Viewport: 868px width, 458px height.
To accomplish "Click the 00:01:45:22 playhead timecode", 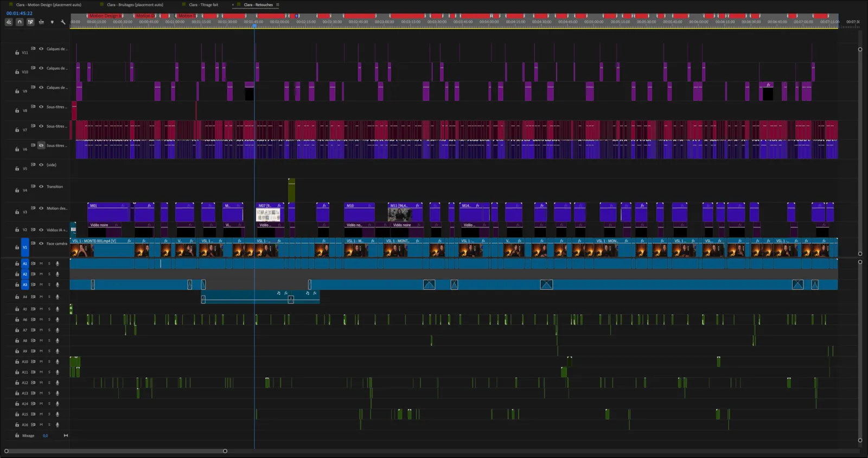I will (20, 13).
